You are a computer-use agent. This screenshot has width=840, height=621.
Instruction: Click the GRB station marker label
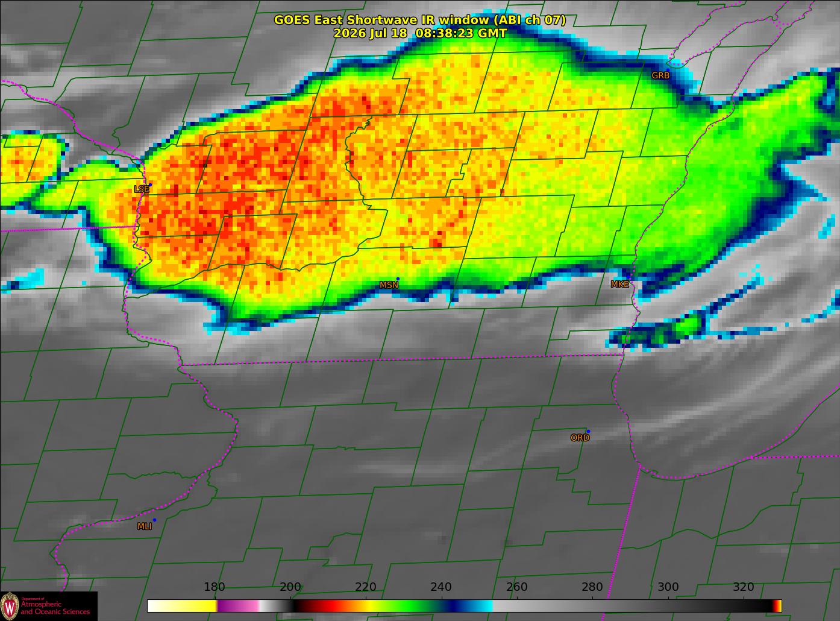pyautogui.click(x=660, y=75)
